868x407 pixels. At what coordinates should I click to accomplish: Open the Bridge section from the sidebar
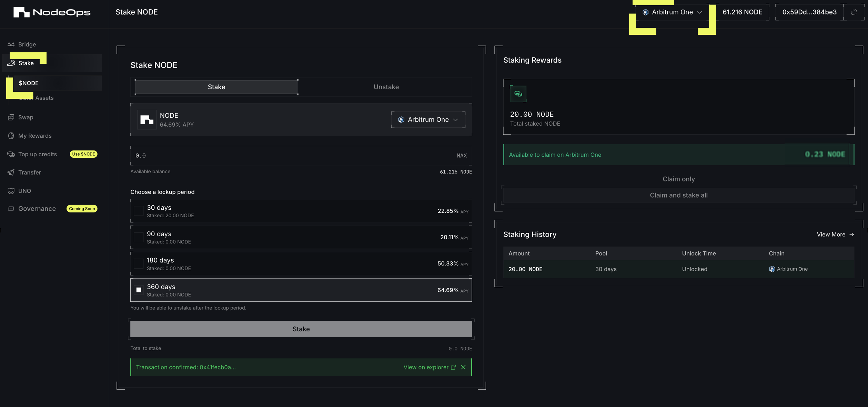tap(27, 44)
